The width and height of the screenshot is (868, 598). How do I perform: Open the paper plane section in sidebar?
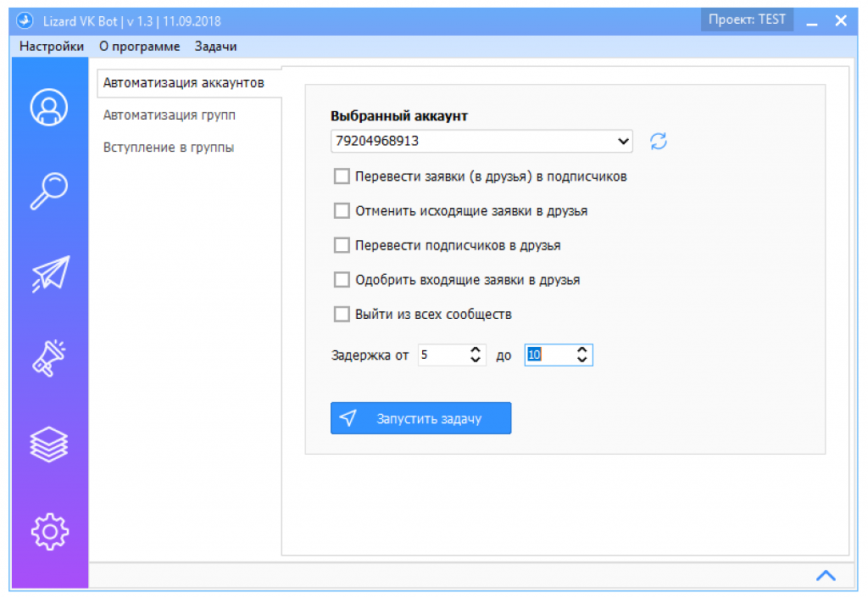(x=50, y=273)
